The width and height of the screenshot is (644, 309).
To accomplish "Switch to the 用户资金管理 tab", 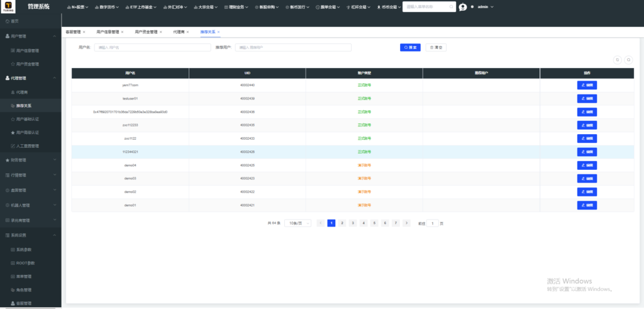I will (146, 31).
